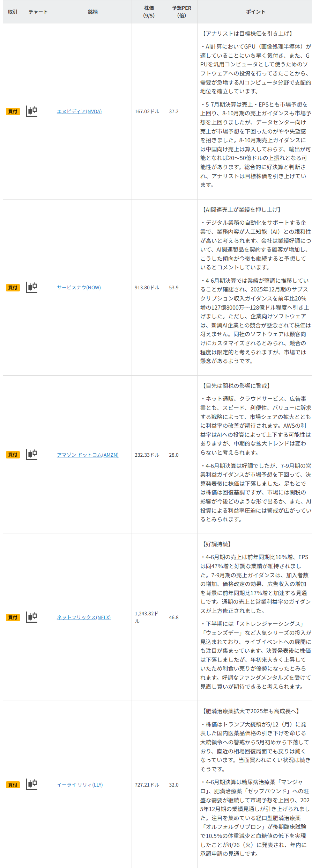Click the ポイント column header
Image resolution: width=312 pixels, height=868 pixels.
pos(255,12)
